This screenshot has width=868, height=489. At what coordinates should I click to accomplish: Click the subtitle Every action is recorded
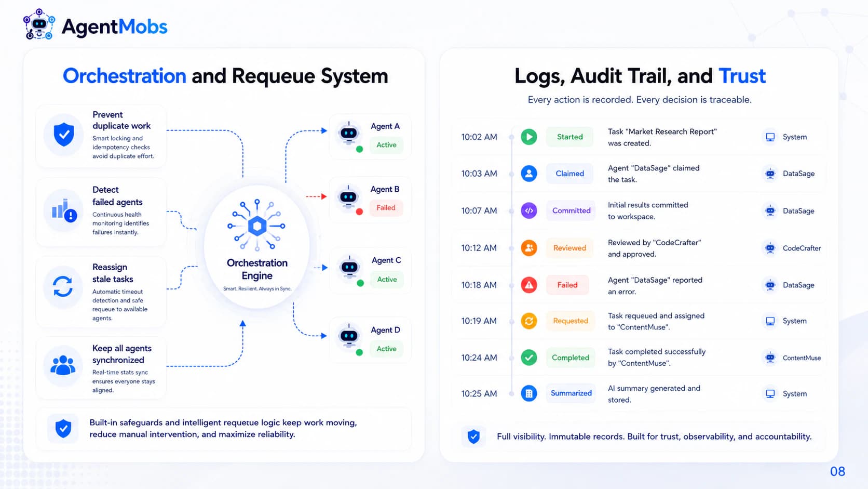[x=640, y=100]
